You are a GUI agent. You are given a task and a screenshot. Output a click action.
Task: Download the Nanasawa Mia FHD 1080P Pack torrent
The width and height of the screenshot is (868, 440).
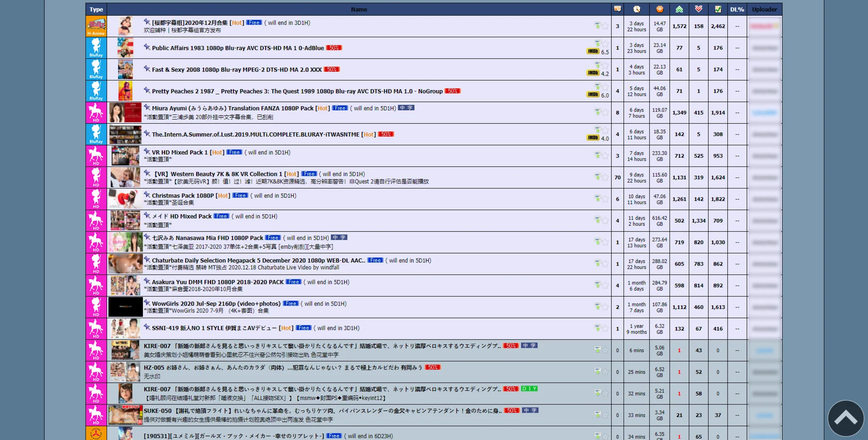pos(597,242)
